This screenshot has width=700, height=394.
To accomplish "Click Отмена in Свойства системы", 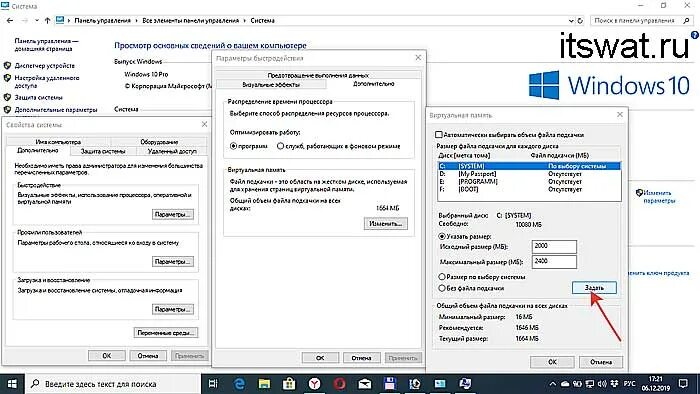I will tap(148, 356).
